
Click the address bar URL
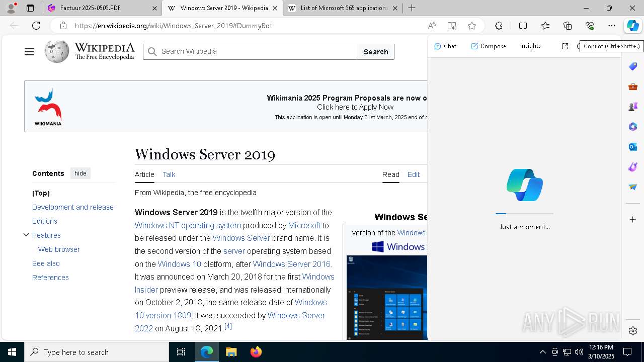[174, 26]
